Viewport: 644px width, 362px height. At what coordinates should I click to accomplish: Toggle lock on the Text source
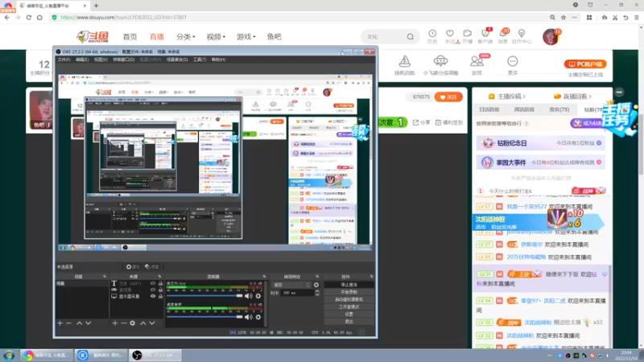point(160,284)
